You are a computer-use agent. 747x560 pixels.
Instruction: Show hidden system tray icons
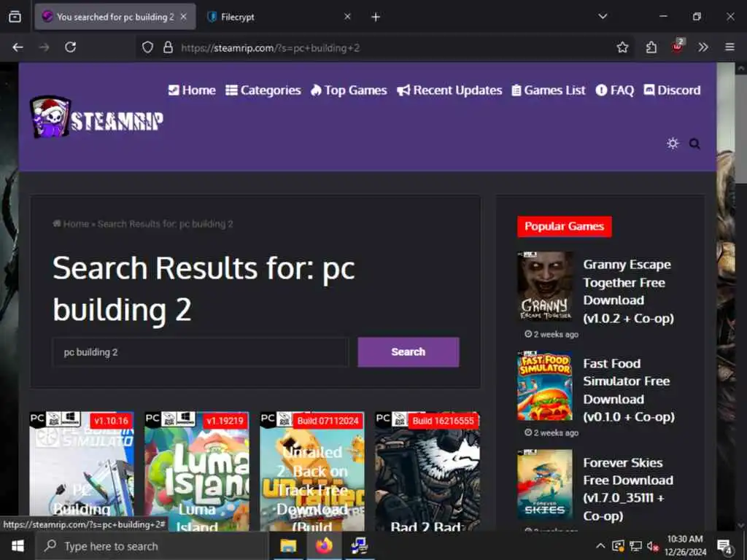601,546
